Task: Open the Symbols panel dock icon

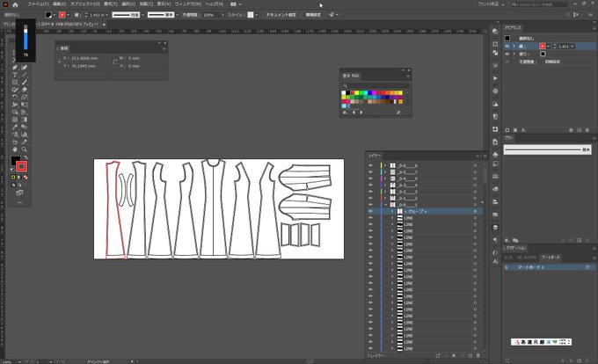Action: 495,155
